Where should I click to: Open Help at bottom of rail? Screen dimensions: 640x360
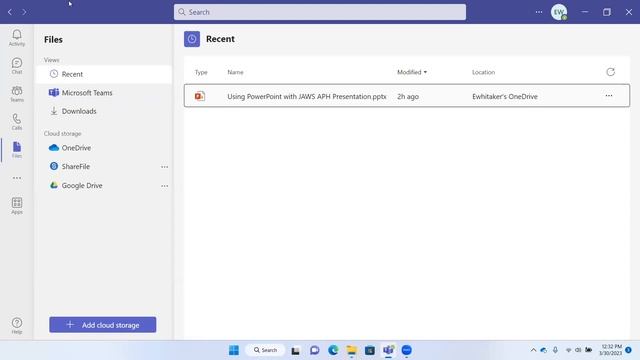point(17,326)
